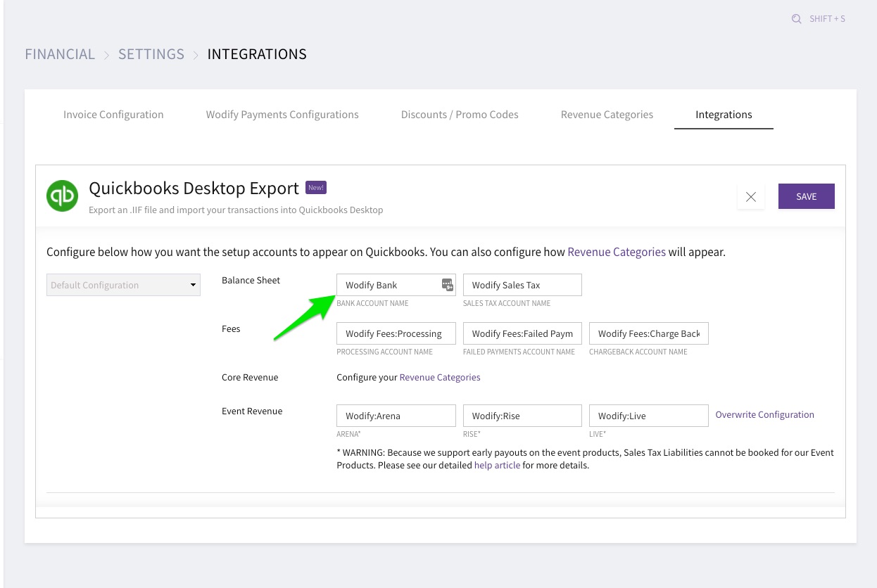The height and width of the screenshot is (588, 877).
Task: Click the PROCESSING ACCOUNT NAME caption
Action: 385,352
